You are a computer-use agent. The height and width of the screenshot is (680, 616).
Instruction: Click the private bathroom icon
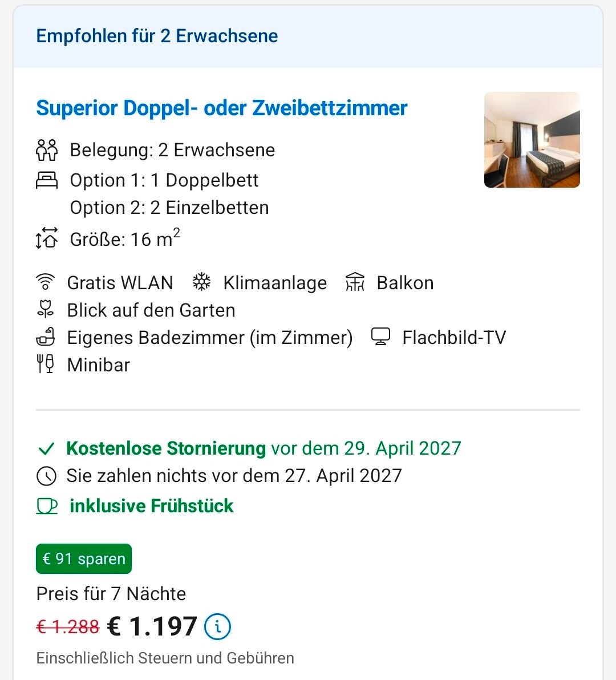point(45,337)
